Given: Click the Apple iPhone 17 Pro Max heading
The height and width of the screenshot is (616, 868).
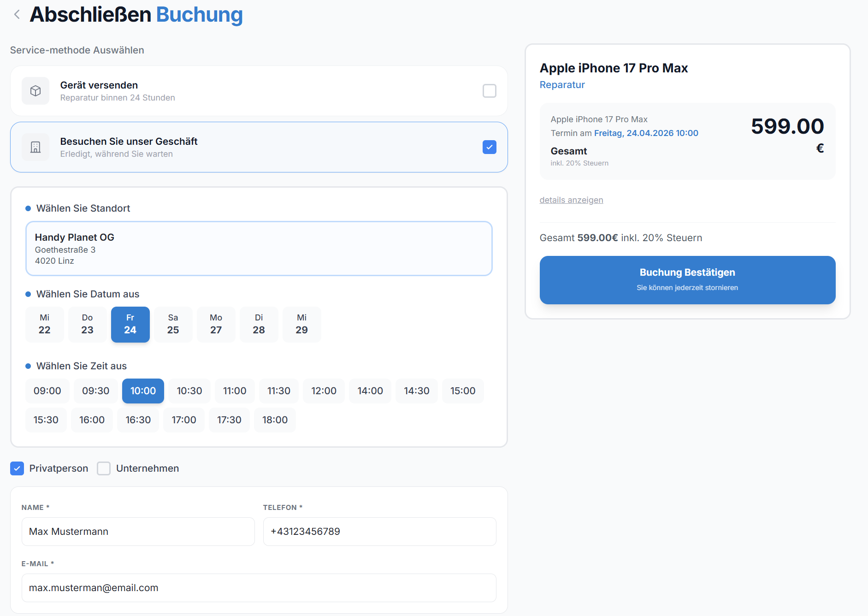Looking at the screenshot, I should pyautogui.click(x=614, y=68).
